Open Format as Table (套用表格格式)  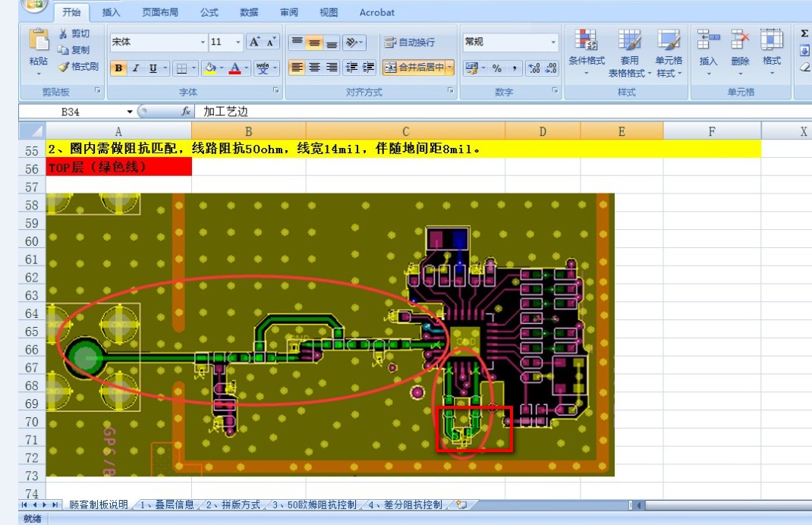pyautogui.click(x=630, y=53)
